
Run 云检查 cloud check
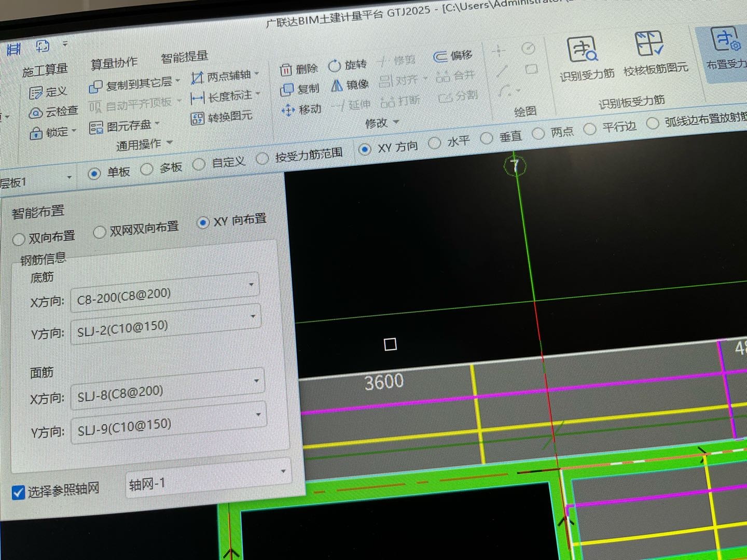click(x=52, y=111)
